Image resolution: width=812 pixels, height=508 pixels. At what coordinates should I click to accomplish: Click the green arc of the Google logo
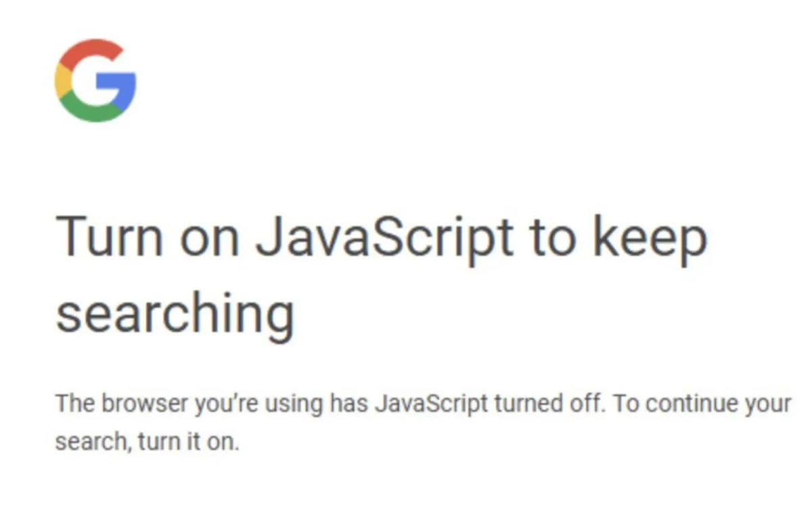click(92, 112)
